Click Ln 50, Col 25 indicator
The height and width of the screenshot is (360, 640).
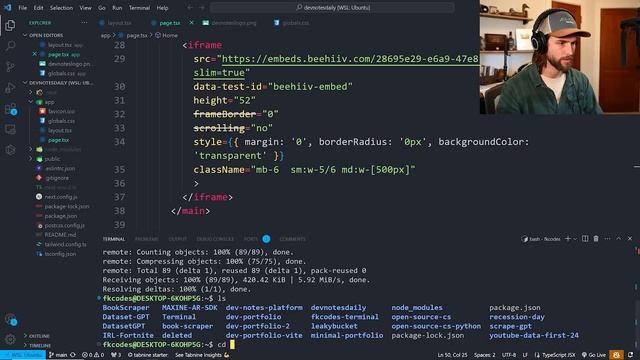[452, 355]
